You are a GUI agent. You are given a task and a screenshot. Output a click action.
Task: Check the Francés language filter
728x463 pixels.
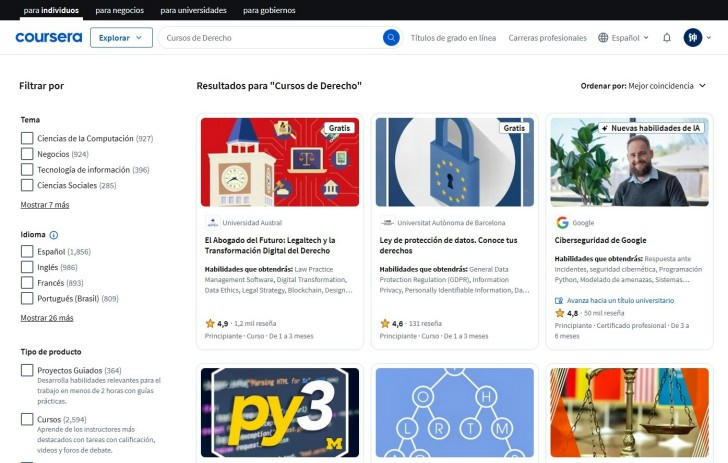tap(27, 283)
